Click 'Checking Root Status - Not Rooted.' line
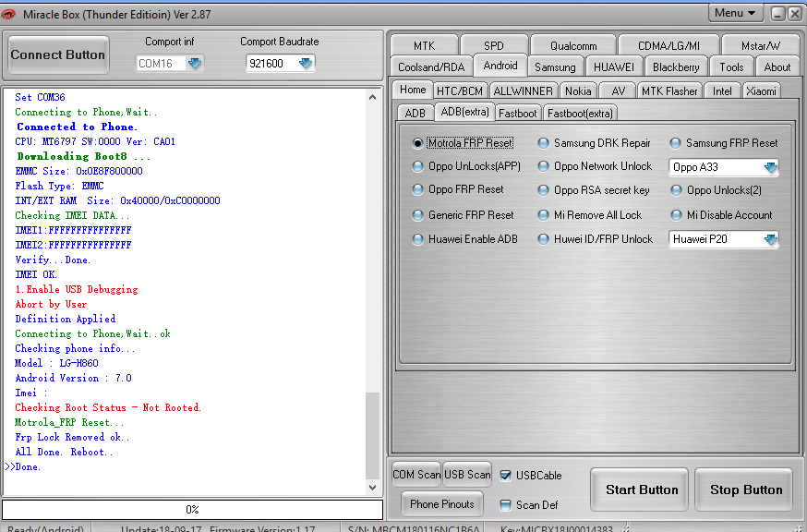This screenshot has height=532, width=807. coord(108,407)
